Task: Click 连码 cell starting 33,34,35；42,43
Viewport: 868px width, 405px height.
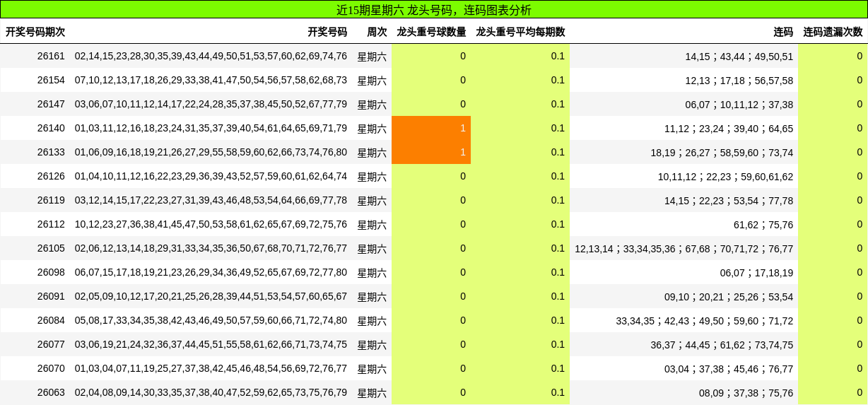Action: pyautogui.click(x=705, y=321)
